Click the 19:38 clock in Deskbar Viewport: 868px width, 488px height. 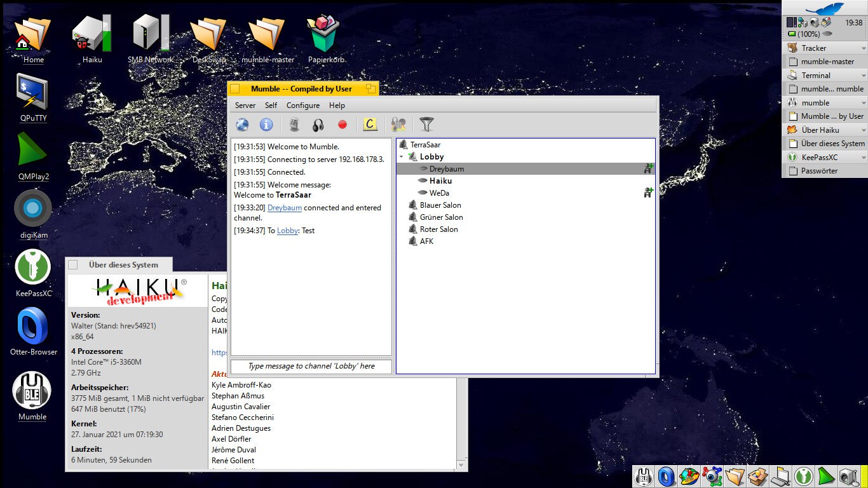pos(853,22)
